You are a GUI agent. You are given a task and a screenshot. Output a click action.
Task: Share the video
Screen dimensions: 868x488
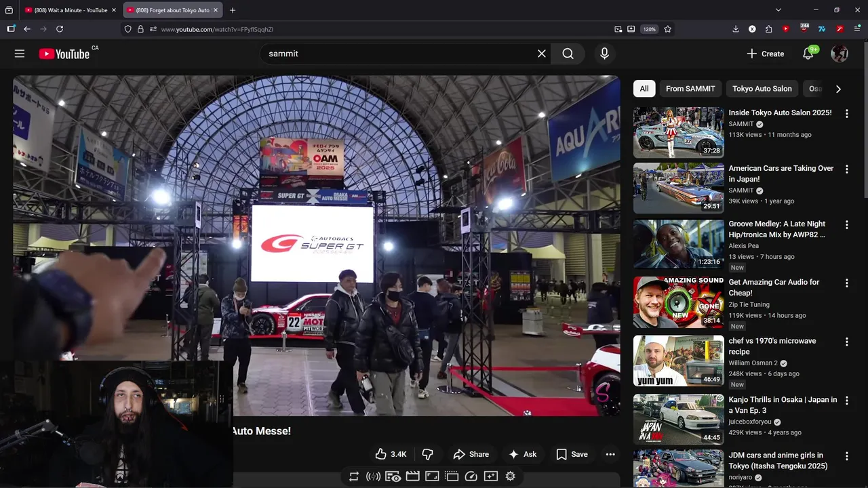[471, 454]
